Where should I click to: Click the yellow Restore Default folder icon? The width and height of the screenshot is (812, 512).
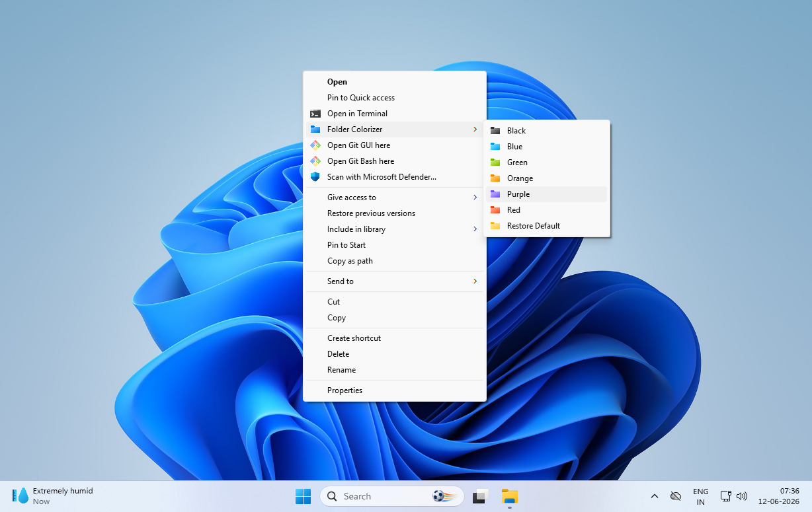tap(495, 226)
